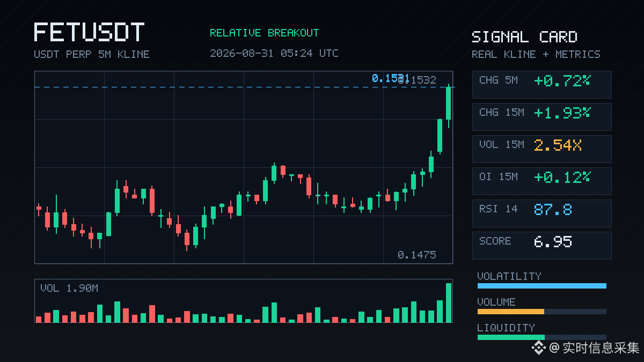This screenshot has width=644, height=362.
Task: Click the 实时信息采集 account name
Action: [x=601, y=348]
